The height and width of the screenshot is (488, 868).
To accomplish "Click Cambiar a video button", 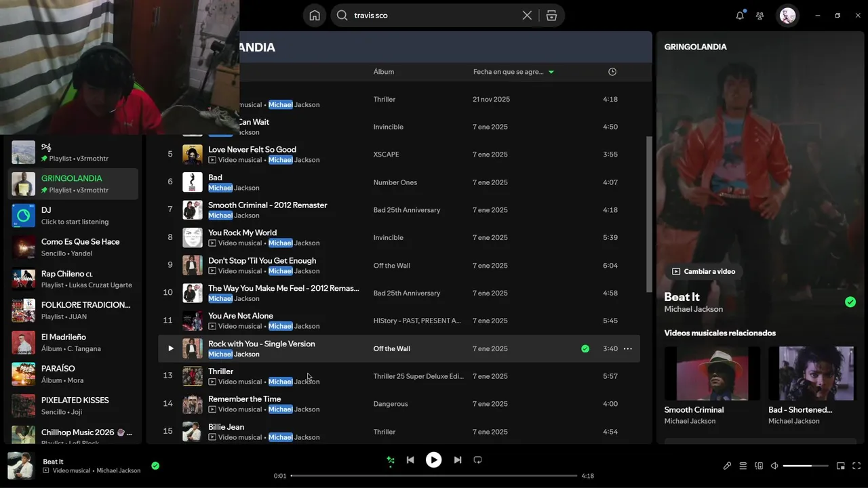I will tap(704, 271).
